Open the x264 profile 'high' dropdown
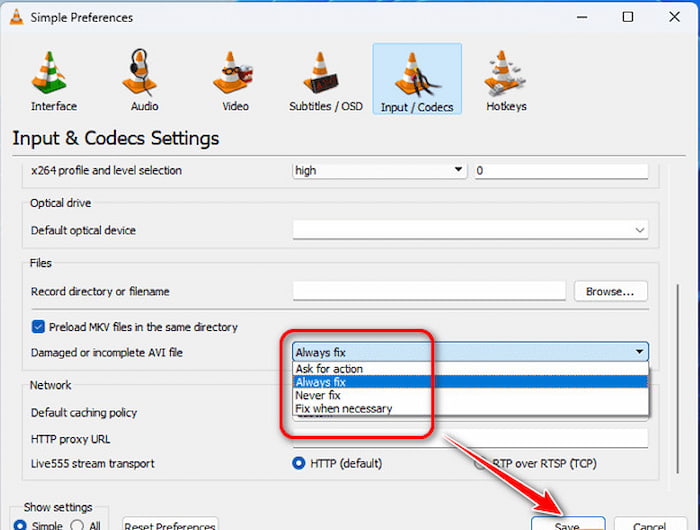The width and height of the screenshot is (700, 530). [379, 171]
